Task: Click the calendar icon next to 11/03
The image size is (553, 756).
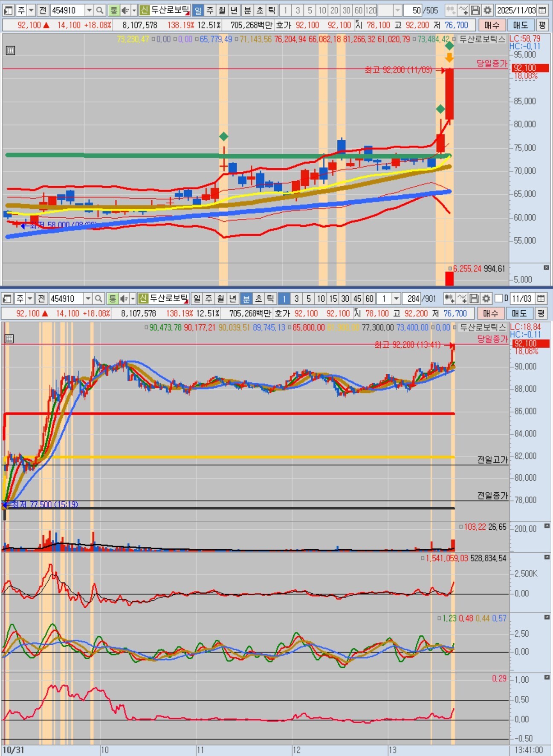Action: tap(541, 298)
